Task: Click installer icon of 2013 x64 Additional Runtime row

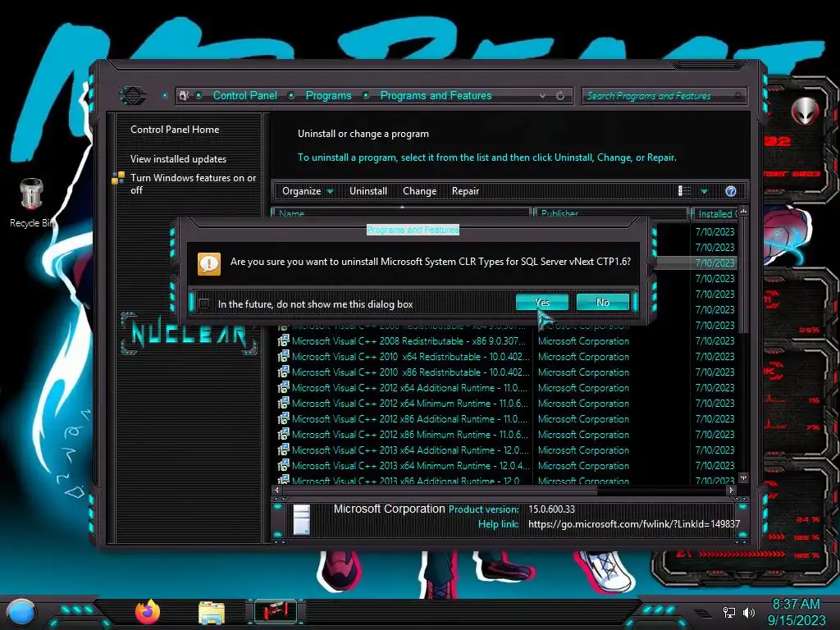Action: [x=283, y=450]
